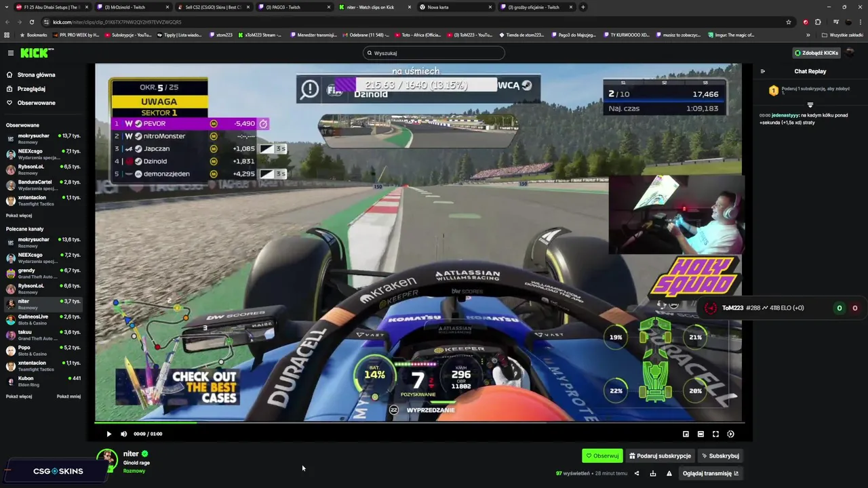Click Podaruj subskrypcje button

[x=660, y=456]
